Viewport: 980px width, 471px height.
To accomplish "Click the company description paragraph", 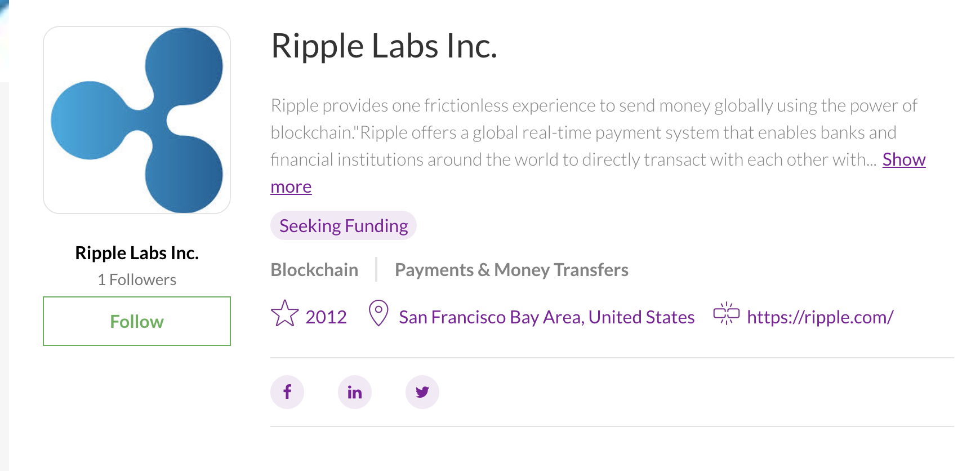I will click(x=597, y=146).
